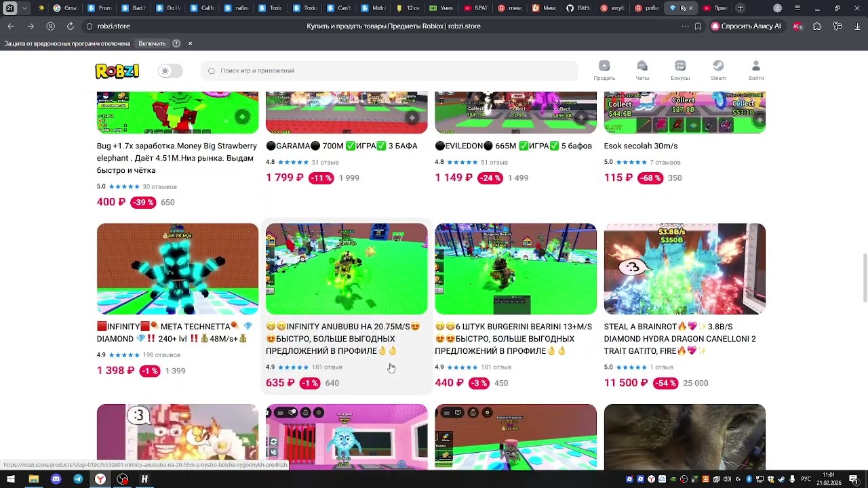Click the Robzi logo

pos(117,70)
